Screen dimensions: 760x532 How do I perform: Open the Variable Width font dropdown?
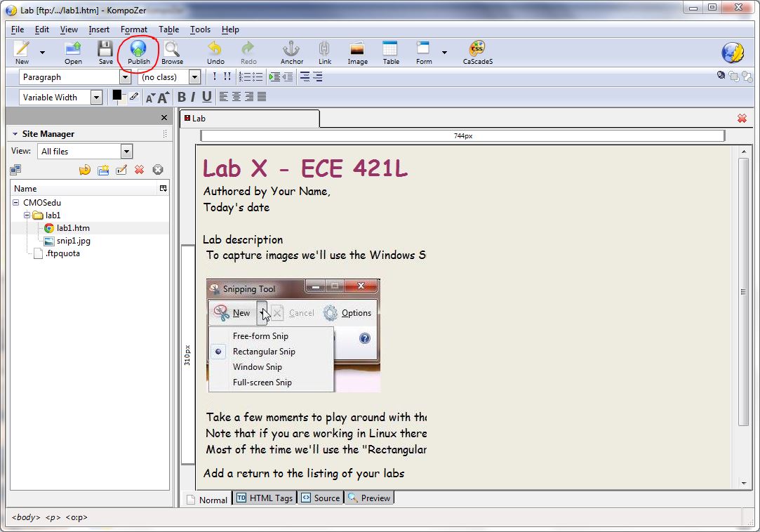point(96,98)
